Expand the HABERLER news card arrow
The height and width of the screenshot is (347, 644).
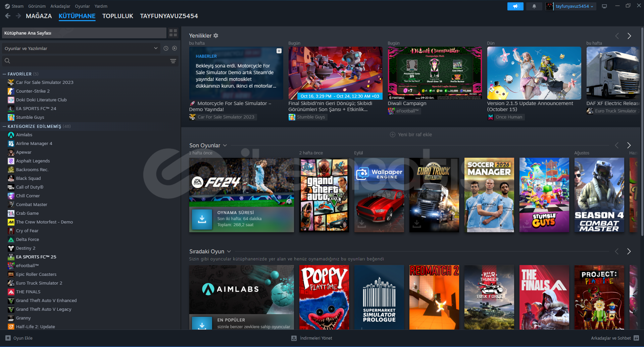coord(279,51)
